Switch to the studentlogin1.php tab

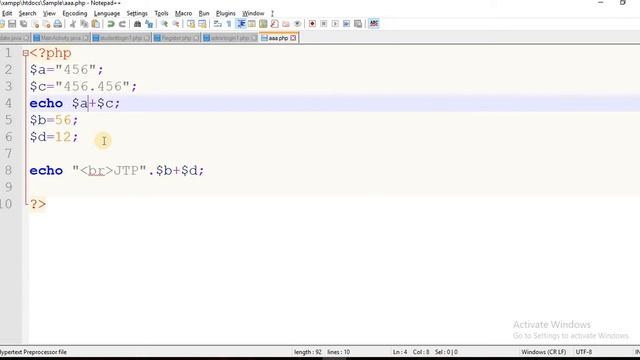coord(121,38)
